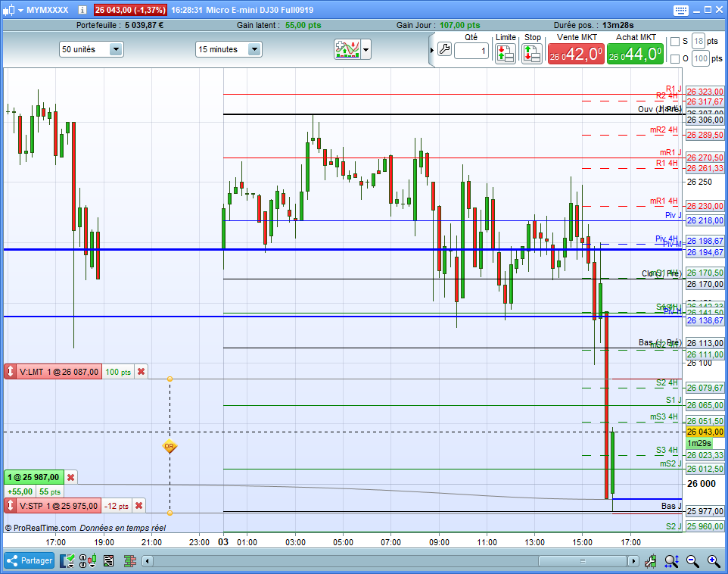Click the Partager share button
This screenshot has height=574, width=728.
pyautogui.click(x=30, y=560)
